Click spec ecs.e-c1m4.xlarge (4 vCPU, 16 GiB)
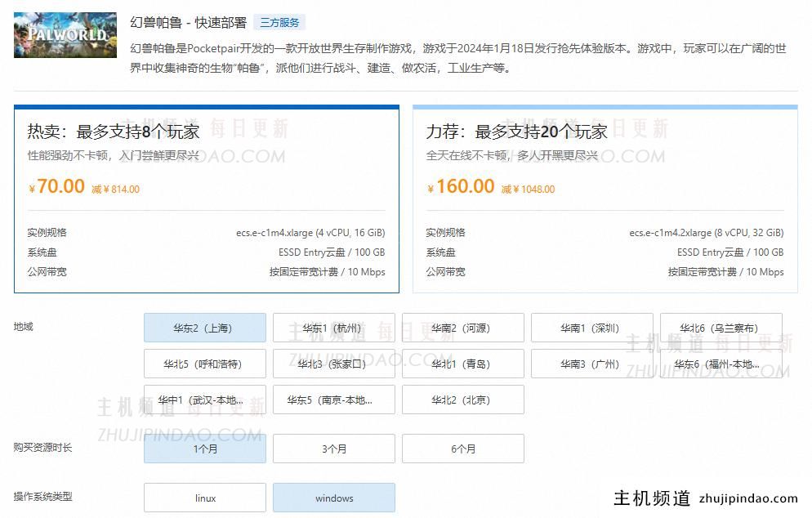 [x=310, y=233]
